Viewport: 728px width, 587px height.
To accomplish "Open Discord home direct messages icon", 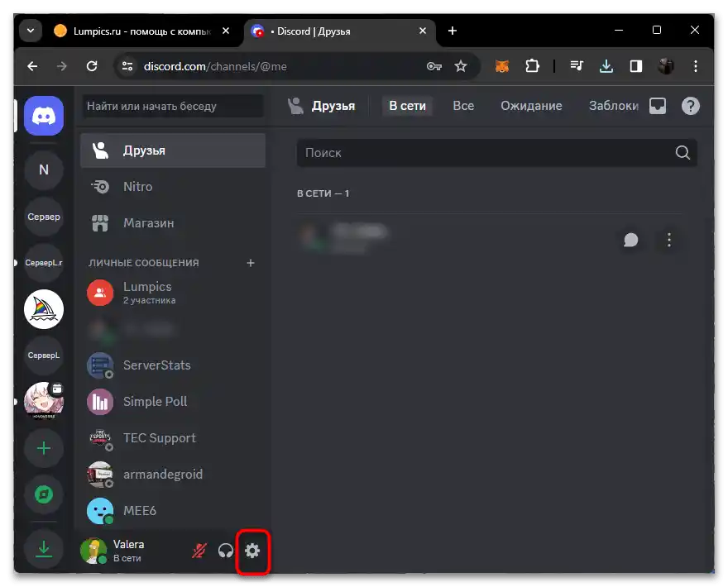I will coord(44,116).
